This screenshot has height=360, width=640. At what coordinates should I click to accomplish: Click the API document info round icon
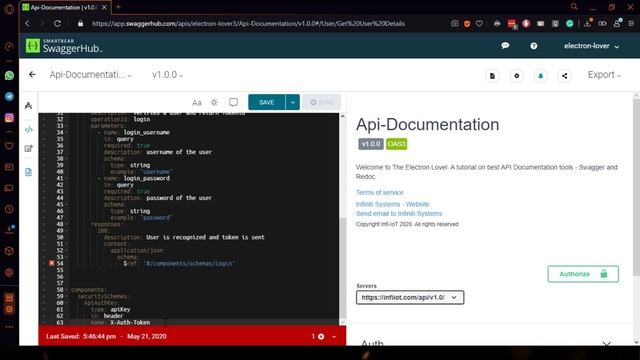coord(492,76)
